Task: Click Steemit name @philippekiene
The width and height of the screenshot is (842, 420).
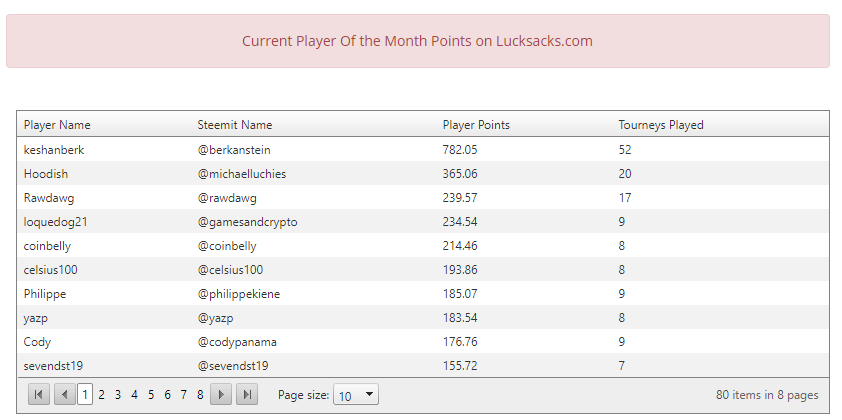Action: (239, 294)
